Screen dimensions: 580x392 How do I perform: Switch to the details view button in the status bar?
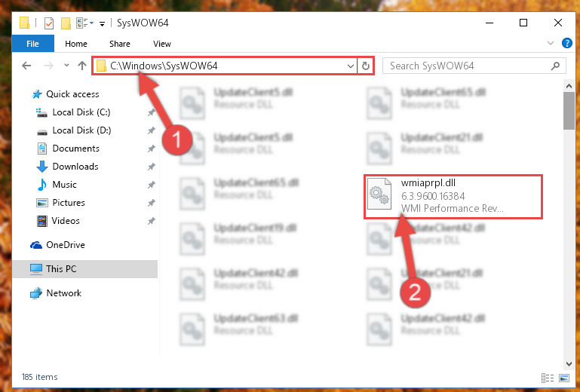(548, 378)
